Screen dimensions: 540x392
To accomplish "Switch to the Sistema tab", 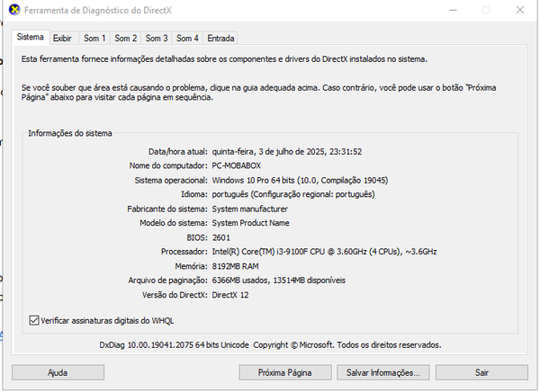I will 31,37.
